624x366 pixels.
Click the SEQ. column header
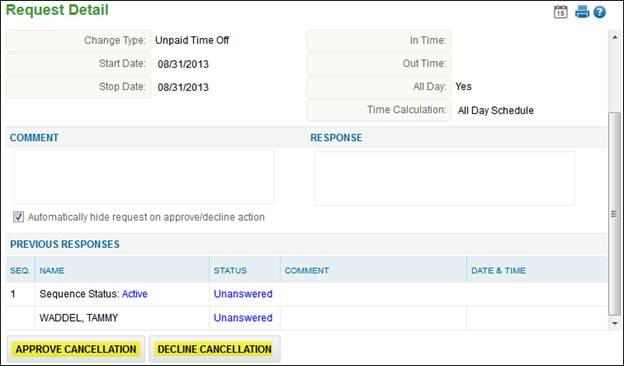click(20, 271)
